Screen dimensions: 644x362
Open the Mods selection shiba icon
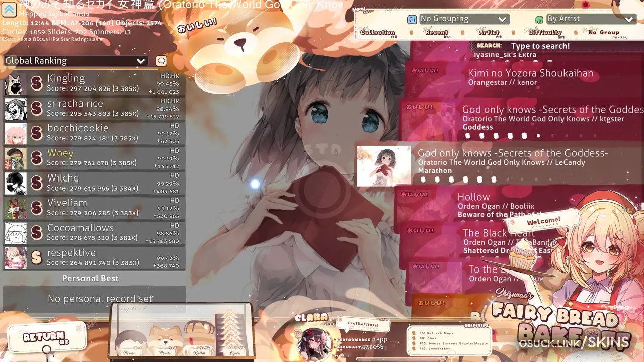(x=165, y=341)
